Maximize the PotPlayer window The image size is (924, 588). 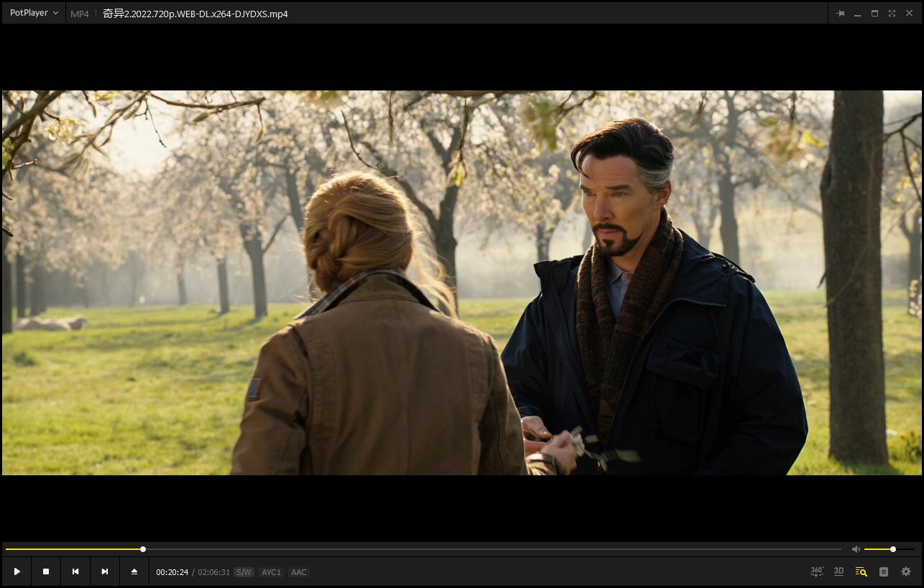[x=874, y=13]
